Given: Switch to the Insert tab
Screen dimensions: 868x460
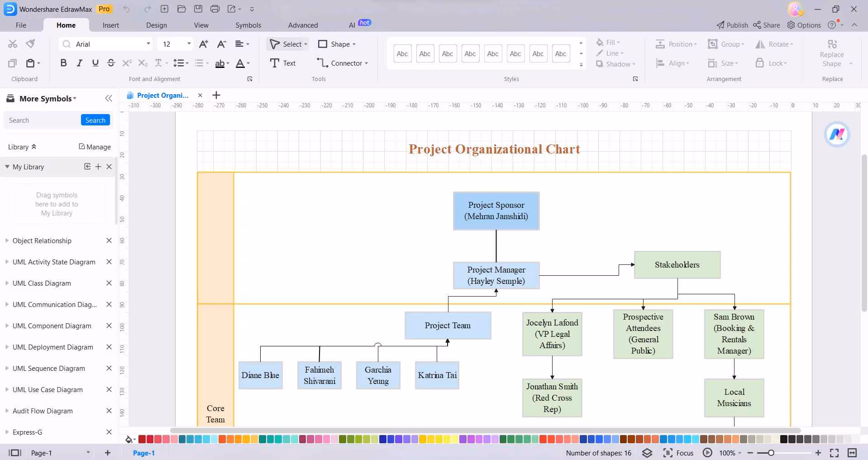Looking at the screenshot, I should (110, 25).
